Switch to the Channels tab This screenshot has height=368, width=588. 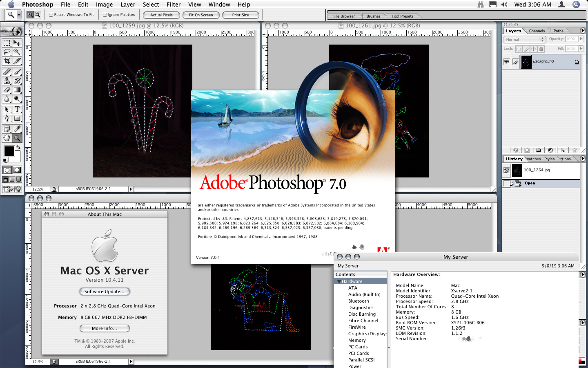(x=537, y=31)
